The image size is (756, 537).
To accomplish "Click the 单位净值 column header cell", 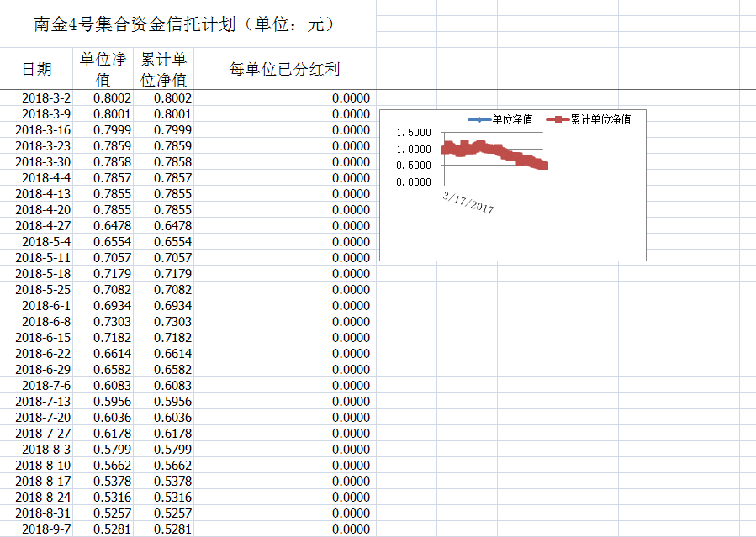I will pyautogui.click(x=103, y=69).
